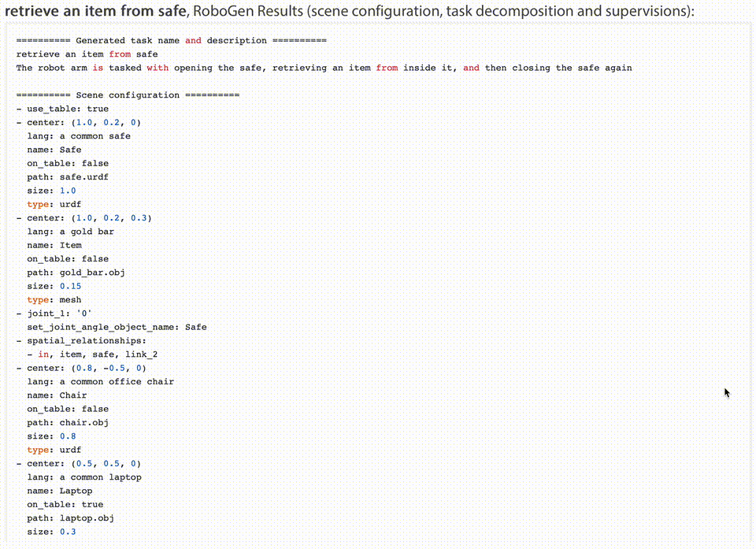Click the "set_joint_angle_object_name: Safe" line
Screen dimensions: 756x549
pyautogui.click(x=117, y=327)
